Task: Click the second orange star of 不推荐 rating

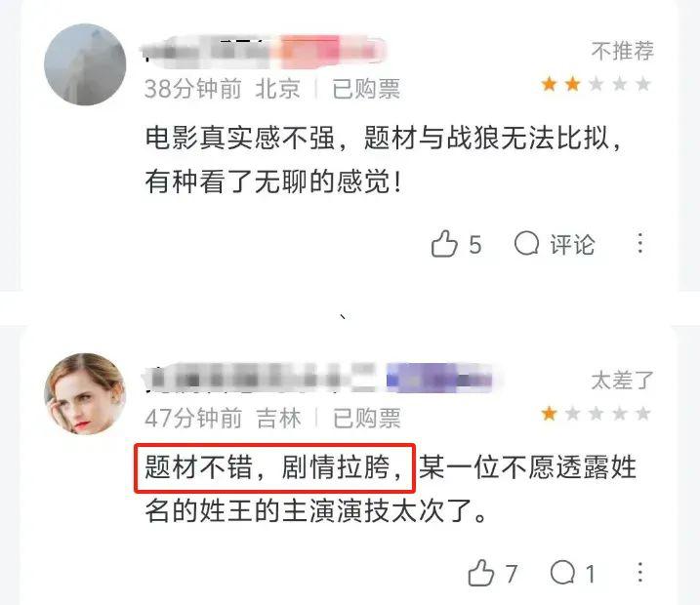Action: [572, 84]
